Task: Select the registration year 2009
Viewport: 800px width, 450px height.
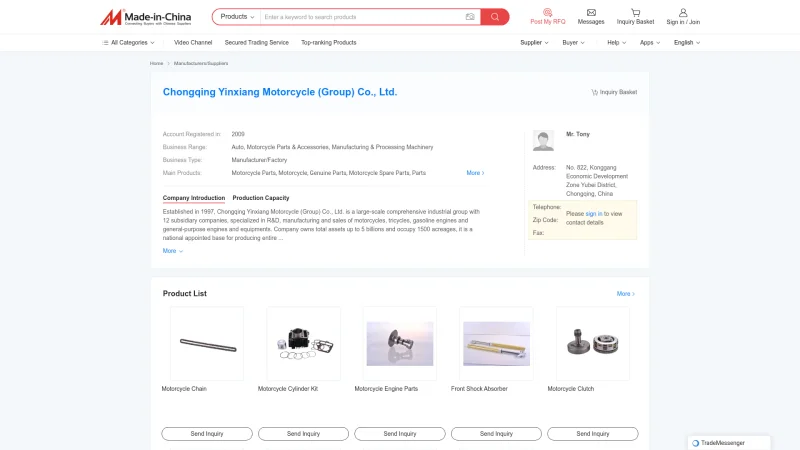Action: (x=238, y=134)
